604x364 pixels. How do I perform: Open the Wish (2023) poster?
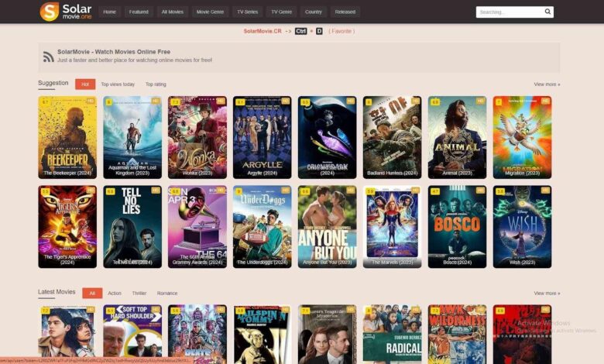pyautogui.click(x=523, y=227)
